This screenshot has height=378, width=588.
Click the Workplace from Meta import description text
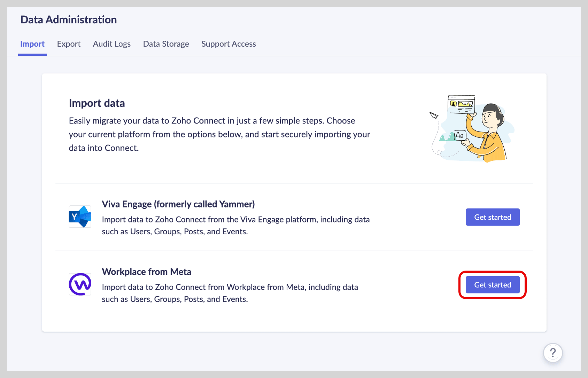click(230, 293)
